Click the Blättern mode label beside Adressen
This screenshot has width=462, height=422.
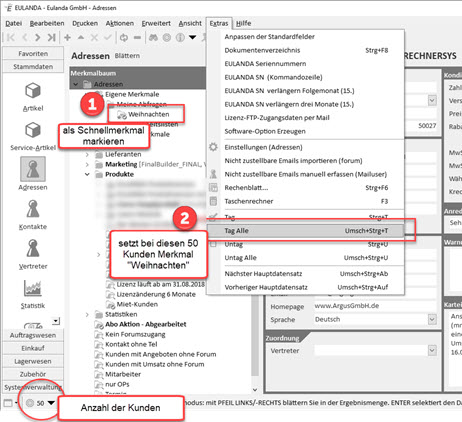tap(127, 56)
